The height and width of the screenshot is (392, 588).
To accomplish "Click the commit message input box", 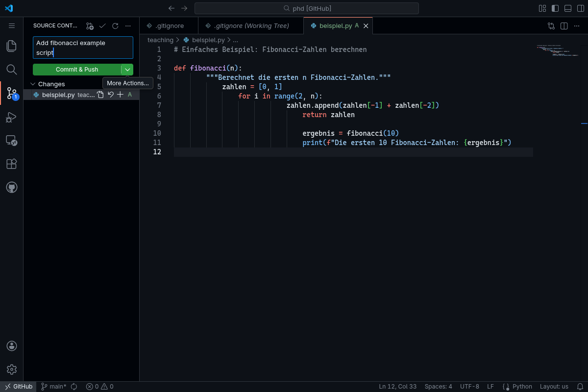I will [x=83, y=48].
